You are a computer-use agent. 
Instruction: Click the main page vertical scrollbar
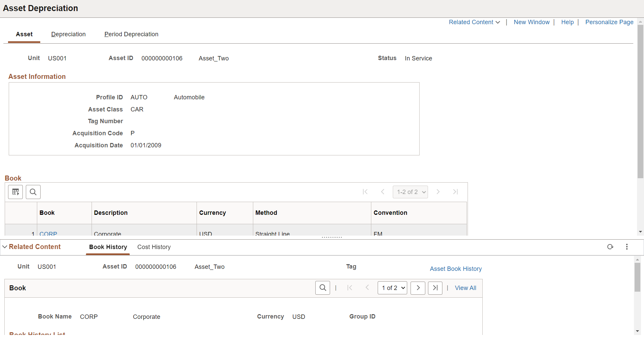(640, 101)
